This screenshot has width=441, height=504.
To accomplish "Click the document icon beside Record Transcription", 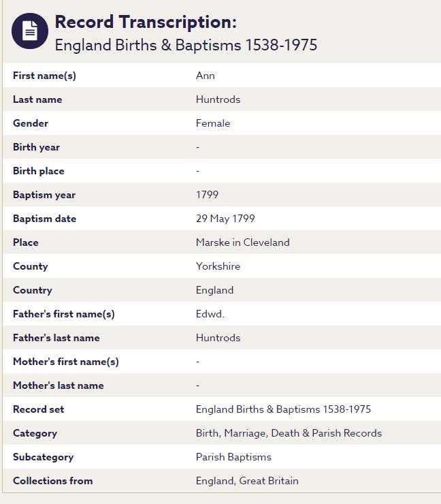I will (x=30, y=31).
